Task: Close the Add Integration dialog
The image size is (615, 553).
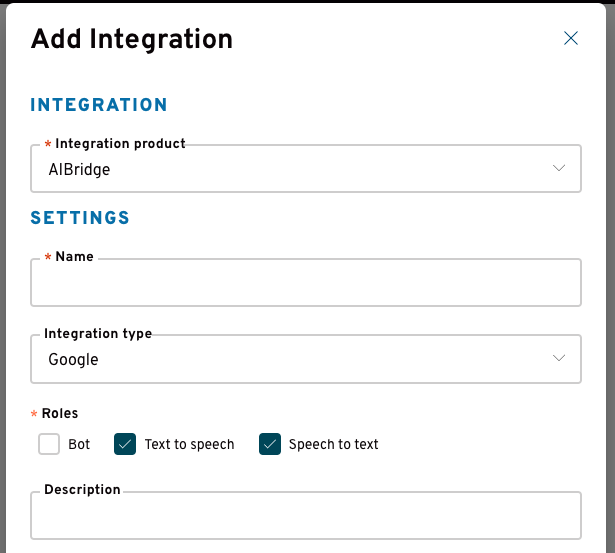Action: click(571, 38)
